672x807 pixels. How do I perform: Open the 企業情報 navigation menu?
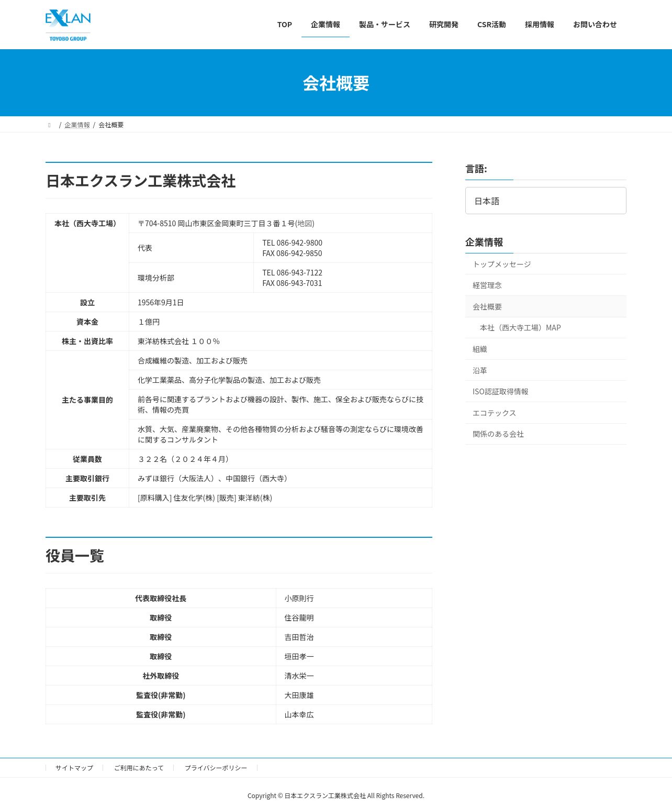326,25
